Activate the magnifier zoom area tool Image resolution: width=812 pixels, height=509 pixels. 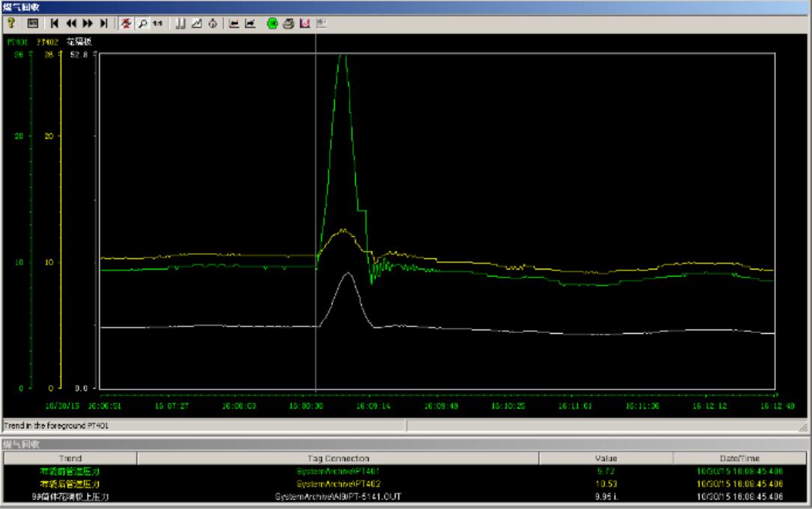[142, 23]
